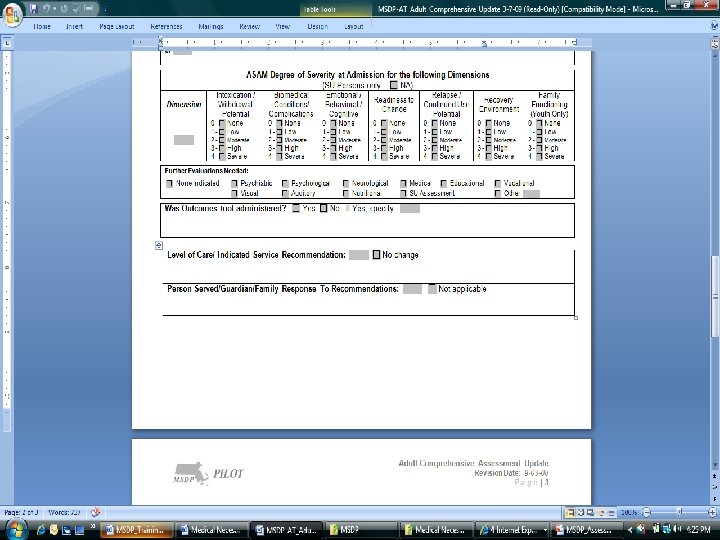Click the Dimension gray form field
This screenshot has width=720, height=540.
(184, 140)
